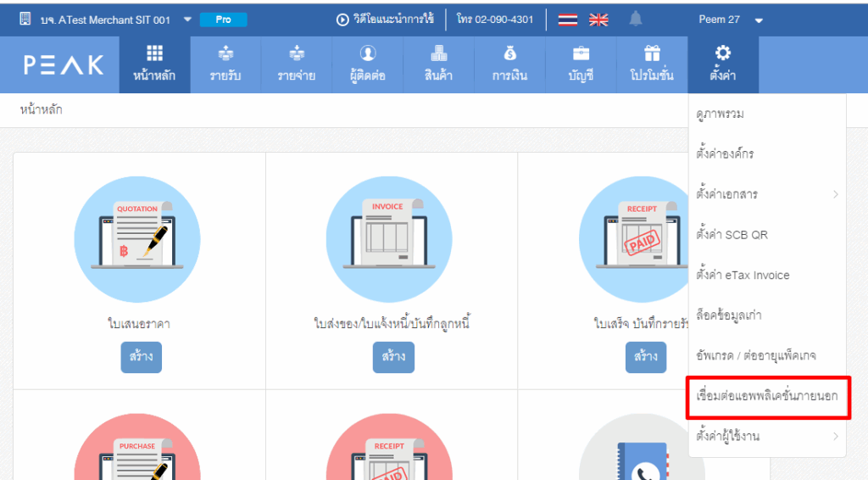Choose เชื่อมต่อแอพพลิเคชั่นภายนอก menu item

click(766, 396)
